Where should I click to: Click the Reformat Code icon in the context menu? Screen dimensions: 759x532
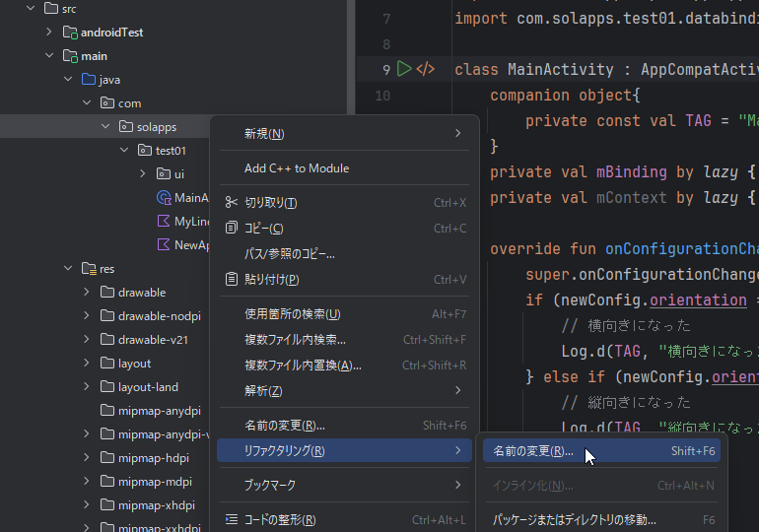coord(232,520)
